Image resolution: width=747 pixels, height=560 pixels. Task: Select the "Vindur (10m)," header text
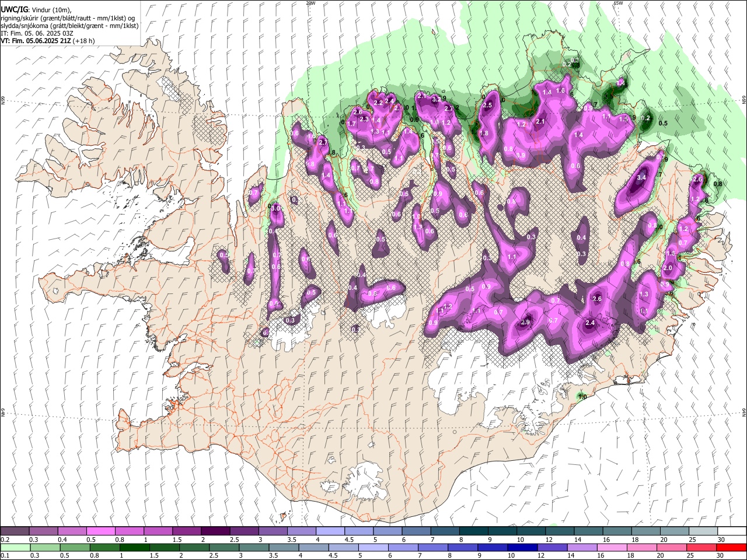point(52,10)
